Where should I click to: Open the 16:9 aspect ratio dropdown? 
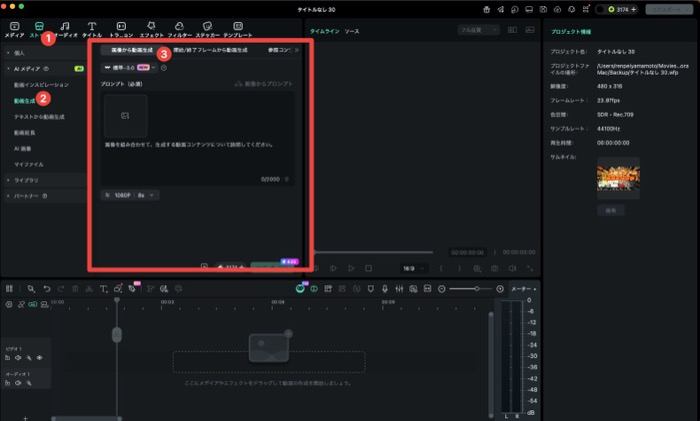(413, 268)
